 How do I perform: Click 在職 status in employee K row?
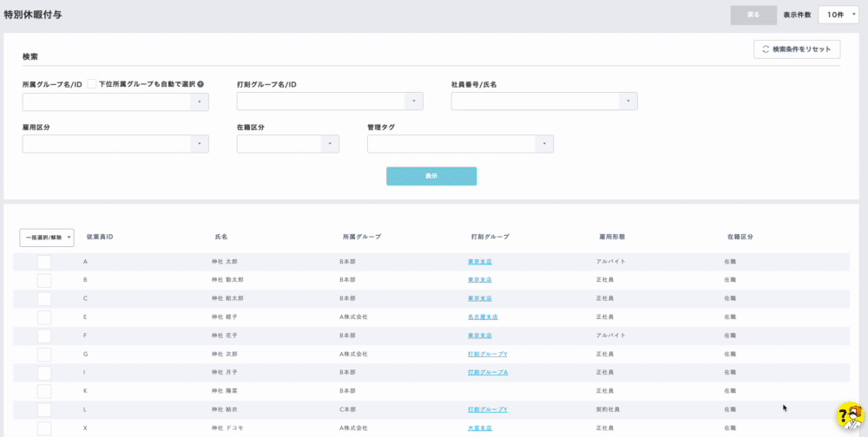click(730, 391)
